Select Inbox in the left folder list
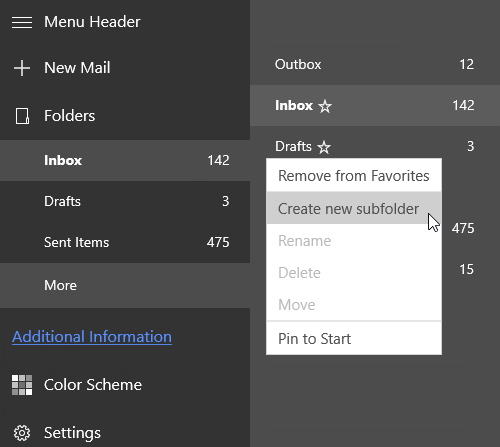 click(x=125, y=160)
